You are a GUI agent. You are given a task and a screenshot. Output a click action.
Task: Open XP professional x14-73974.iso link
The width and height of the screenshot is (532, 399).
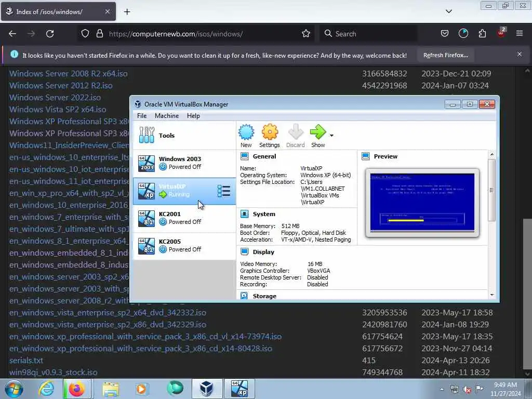pos(145,336)
